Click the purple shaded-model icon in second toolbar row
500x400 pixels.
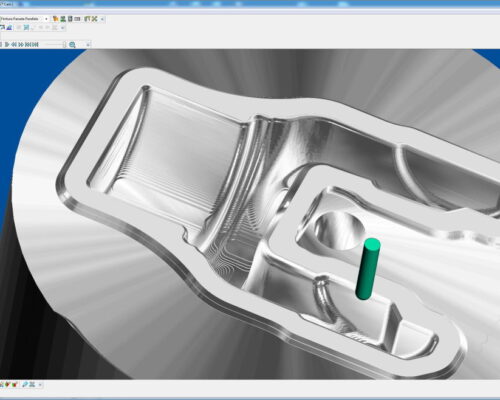(x=9, y=27)
